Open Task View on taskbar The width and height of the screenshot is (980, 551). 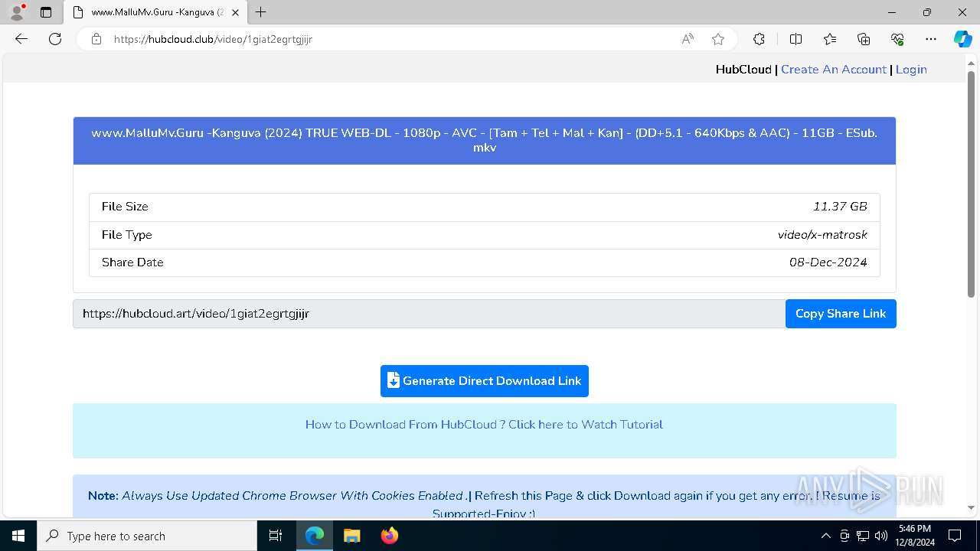click(276, 536)
